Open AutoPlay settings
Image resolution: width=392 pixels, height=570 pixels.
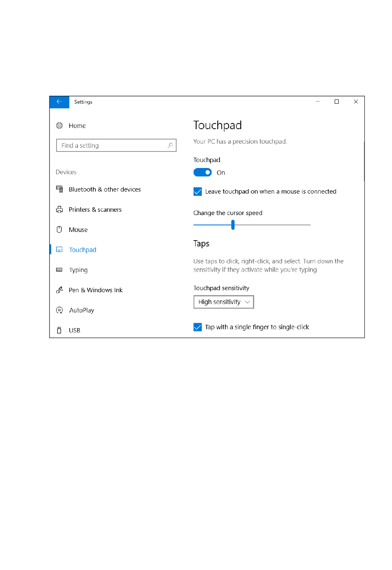(82, 310)
